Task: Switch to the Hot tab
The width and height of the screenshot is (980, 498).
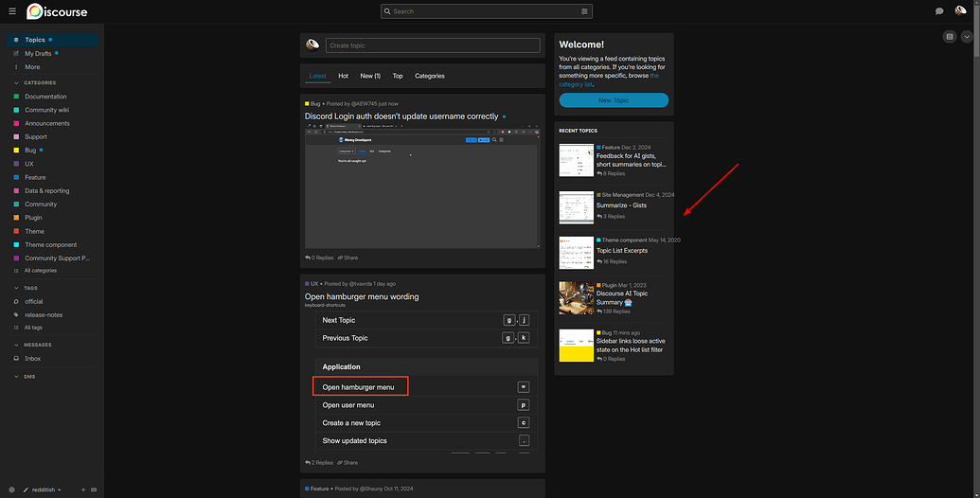Action: coord(343,76)
